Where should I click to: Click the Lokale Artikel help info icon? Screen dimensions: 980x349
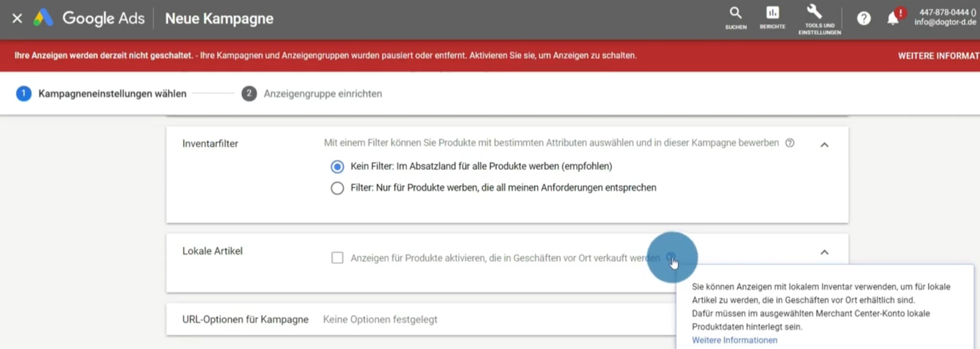click(671, 257)
